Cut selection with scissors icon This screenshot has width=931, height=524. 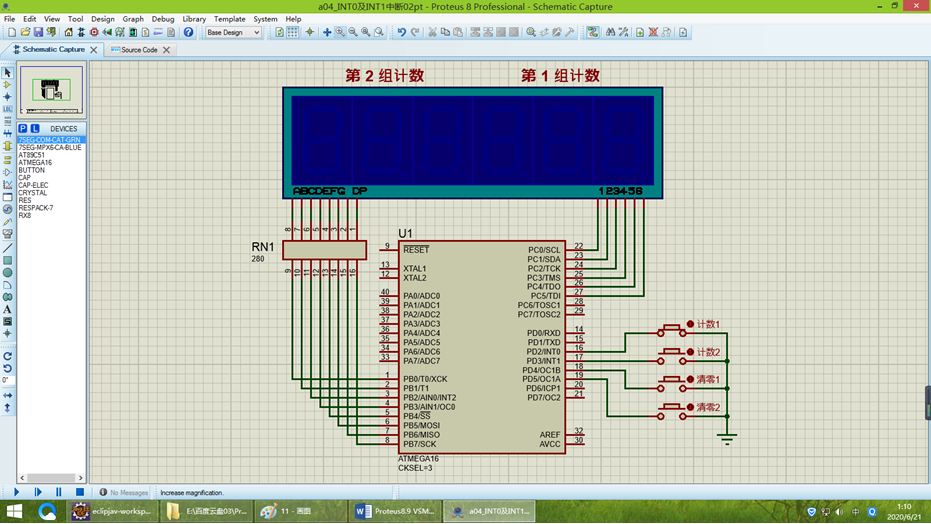(432, 33)
